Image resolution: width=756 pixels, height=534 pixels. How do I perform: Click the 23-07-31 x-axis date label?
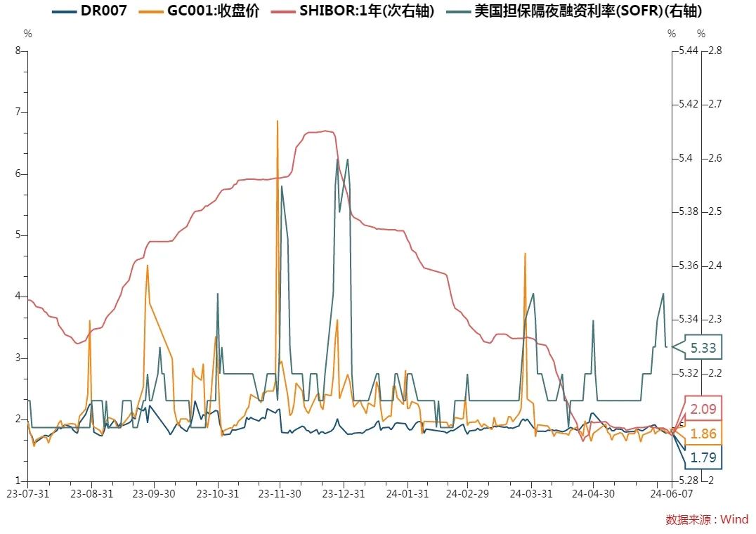click(28, 493)
